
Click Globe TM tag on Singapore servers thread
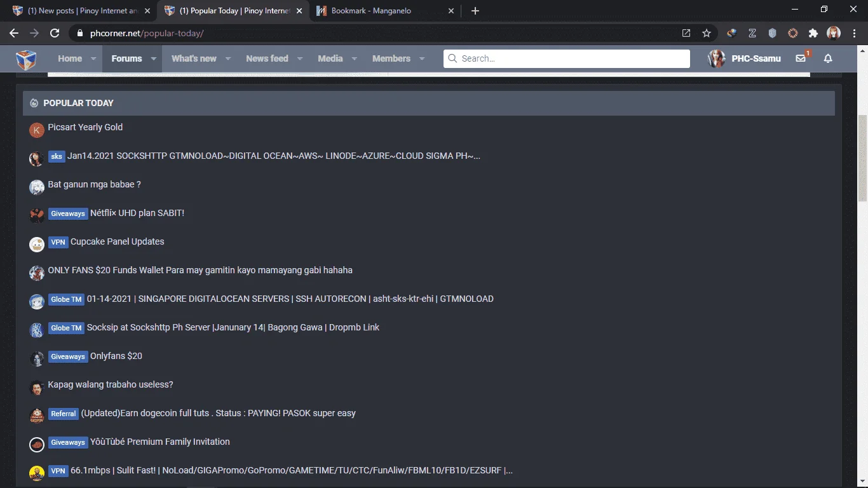(x=66, y=299)
